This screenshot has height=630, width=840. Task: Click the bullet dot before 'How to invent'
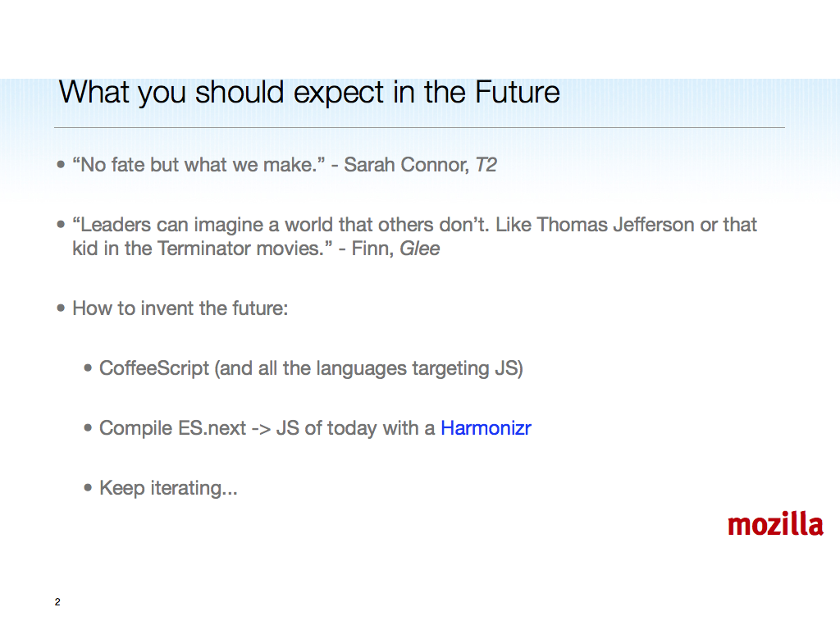click(61, 308)
